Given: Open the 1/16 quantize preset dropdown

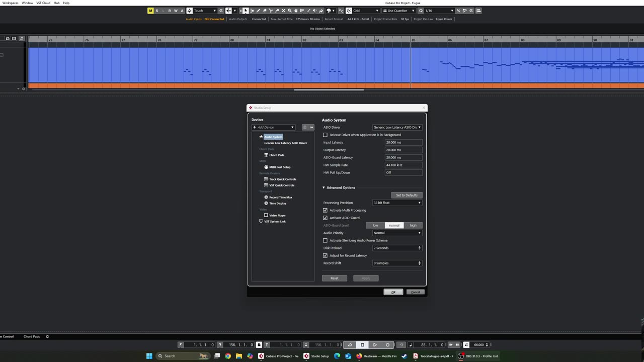Looking at the screenshot, I should [x=439, y=11].
